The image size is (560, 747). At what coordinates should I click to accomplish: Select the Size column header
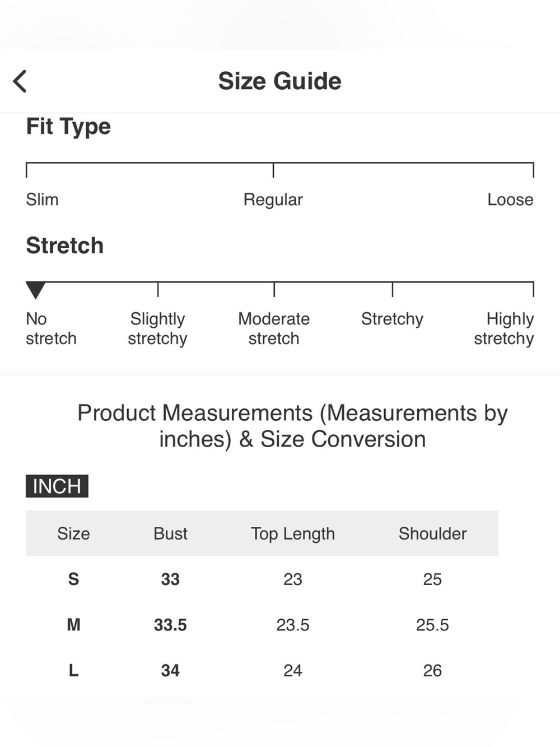pos(73,533)
